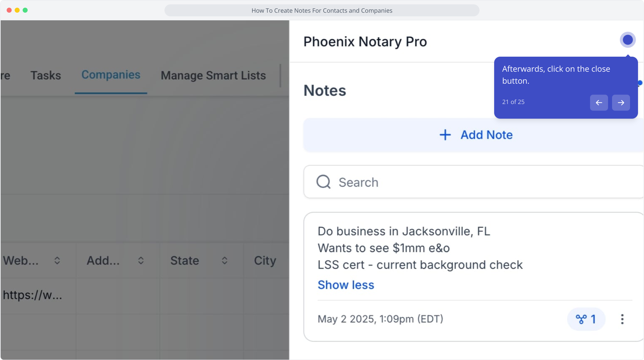644x360 pixels.
Task: Click the linked relations badge showing 1
Action: pyautogui.click(x=586, y=319)
